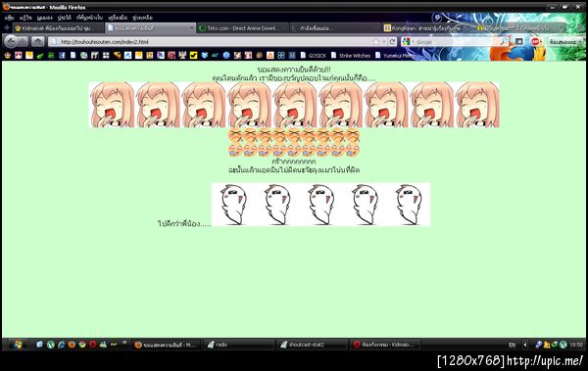The image size is (588, 371).
Task: Click the ไปดีกว่าพี่น้อง..... text
Action: [x=184, y=224]
